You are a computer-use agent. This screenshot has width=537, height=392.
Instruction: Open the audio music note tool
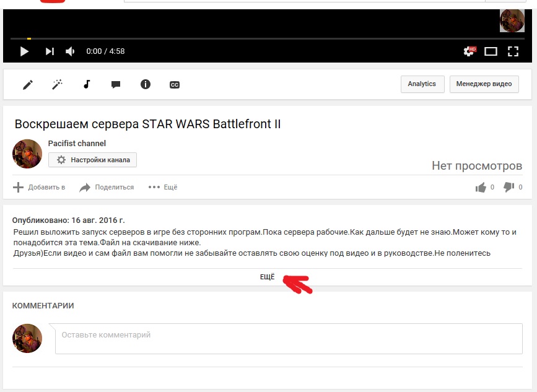[87, 84]
